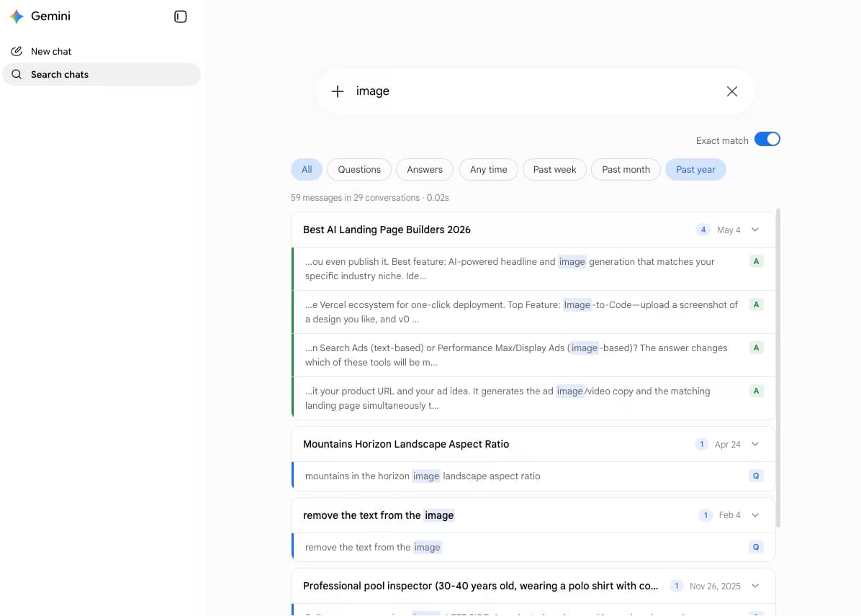Open Professional pool inspector conversation title
The height and width of the screenshot is (616, 861).
tap(480, 586)
